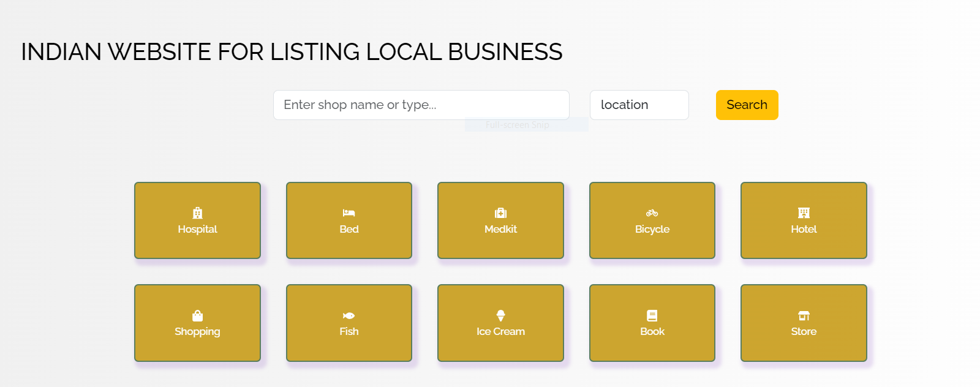The image size is (980, 387).
Task: Choose the Medkit text label
Action: tap(500, 229)
